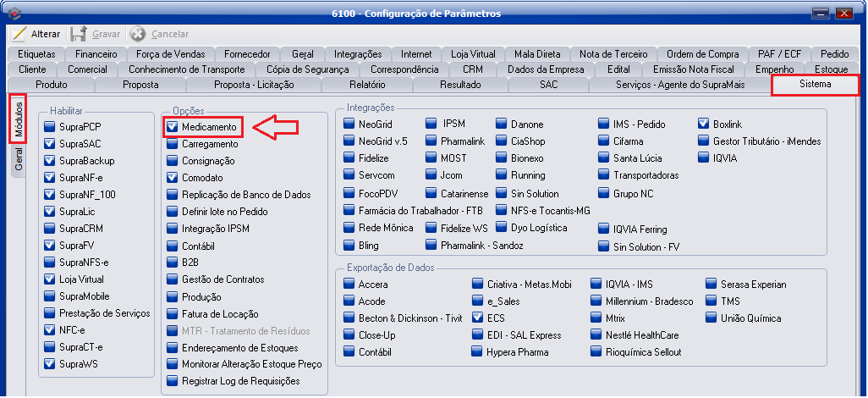This screenshot has width=868, height=398.
Task: Open the Estoque tab
Action: point(831,69)
